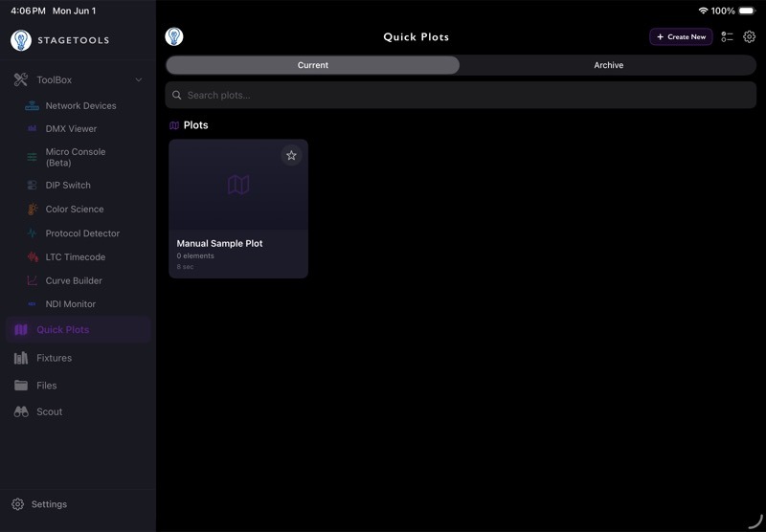Select the Micro Console (Beta) label
766x532 pixels.
tap(76, 157)
